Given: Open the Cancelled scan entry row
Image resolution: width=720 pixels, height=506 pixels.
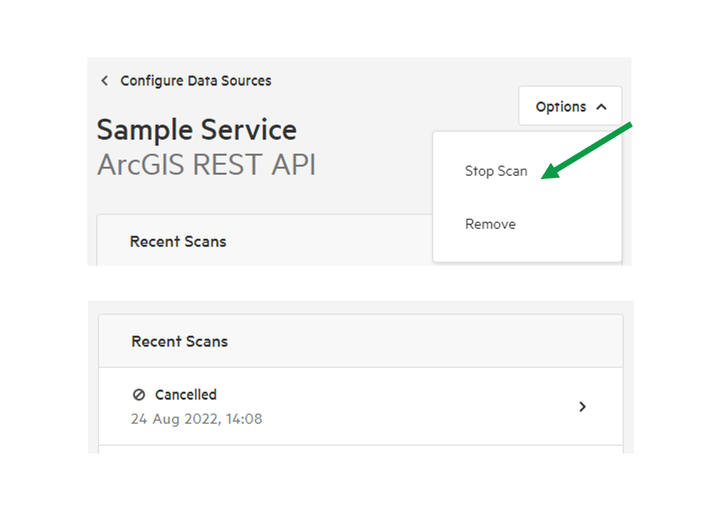Looking at the screenshot, I should pos(361,406).
